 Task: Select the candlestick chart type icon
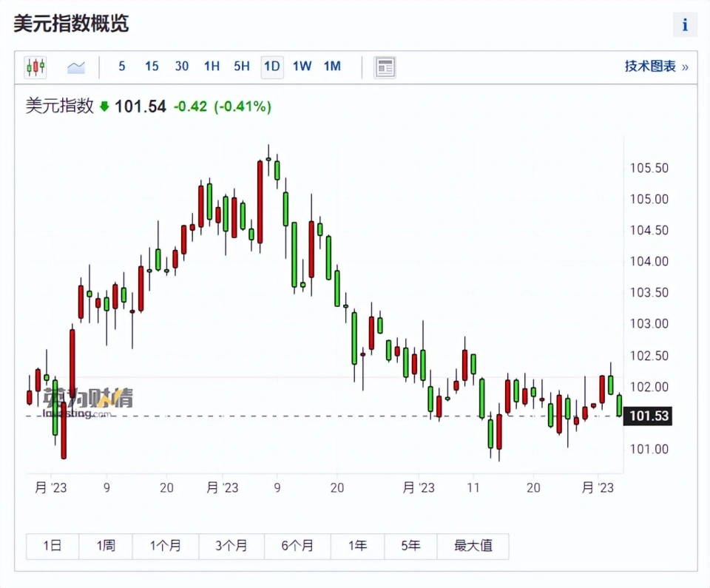tap(35, 67)
